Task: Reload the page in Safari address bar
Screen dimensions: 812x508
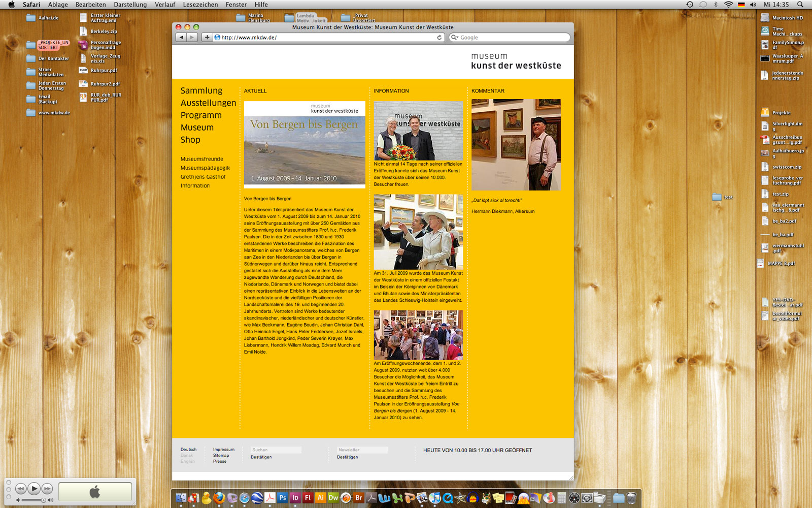Action: pos(439,38)
